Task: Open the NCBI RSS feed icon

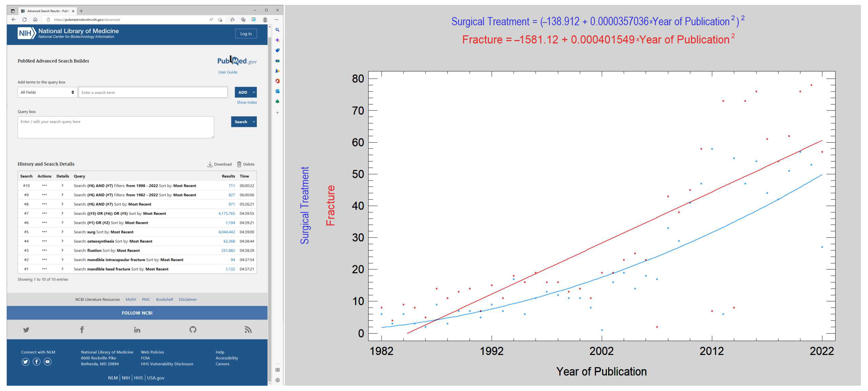Action: pyautogui.click(x=248, y=330)
